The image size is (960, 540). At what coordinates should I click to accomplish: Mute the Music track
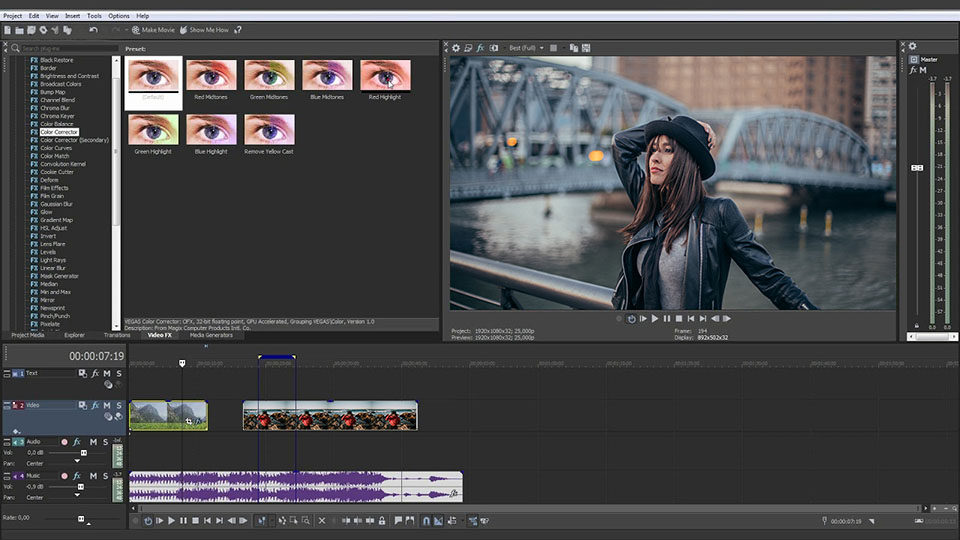click(x=94, y=476)
